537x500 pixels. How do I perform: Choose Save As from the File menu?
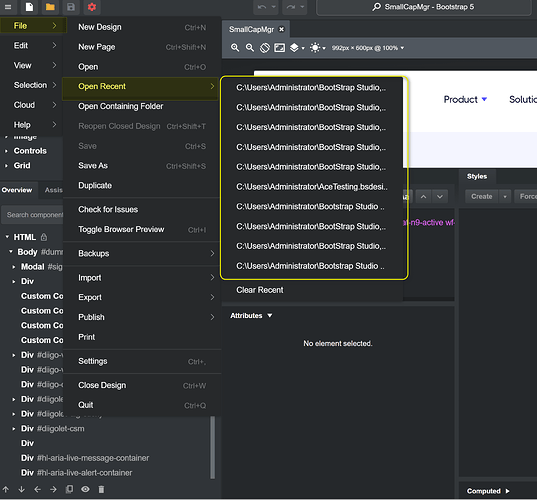pyautogui.click(x=142, y=166)
